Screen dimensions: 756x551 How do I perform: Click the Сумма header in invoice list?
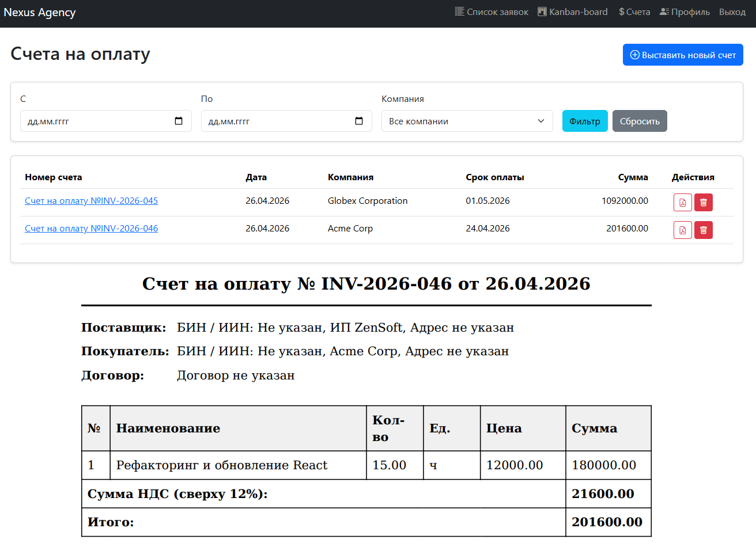(633, 177)
